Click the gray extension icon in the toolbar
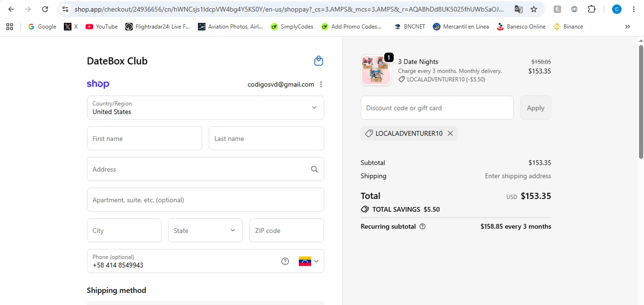The width and height of the screenshot is (644, 305). tap(557, 9)
